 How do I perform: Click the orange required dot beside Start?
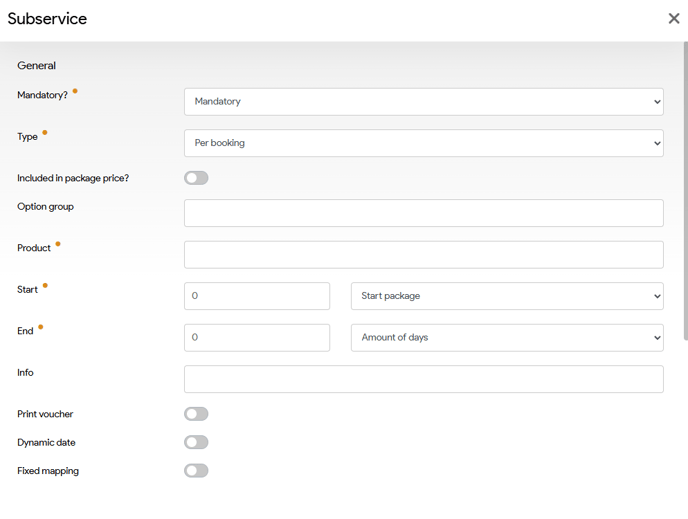45,286
